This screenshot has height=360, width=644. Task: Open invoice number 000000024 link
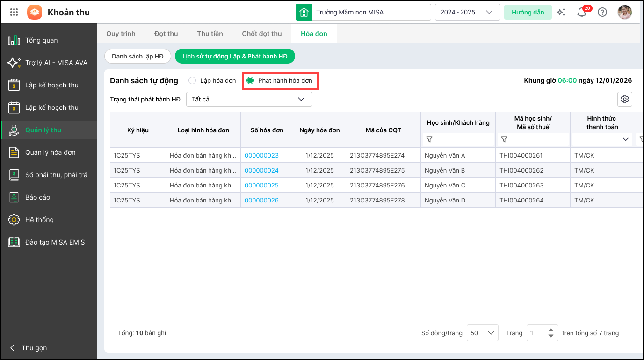click(x=261, y=170)
